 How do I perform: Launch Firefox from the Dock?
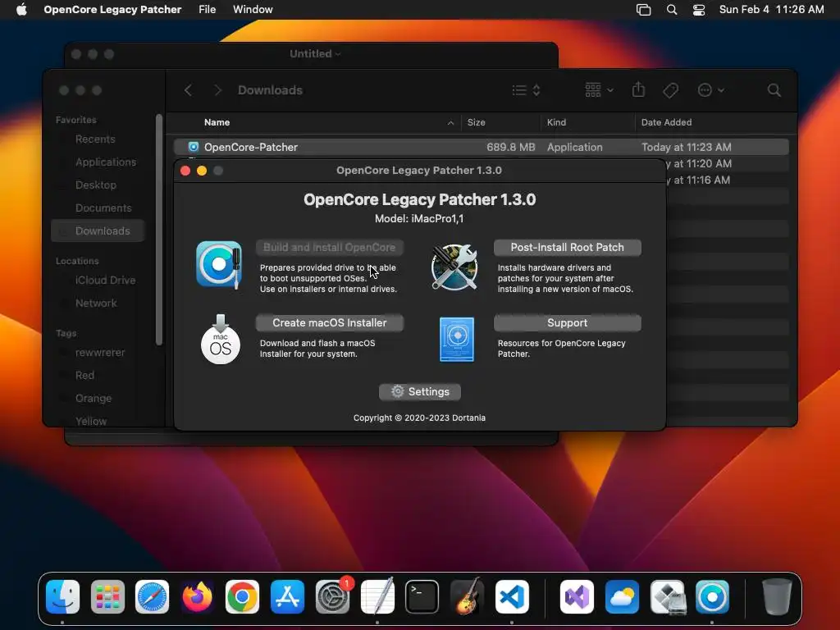(x=197, y=597)
